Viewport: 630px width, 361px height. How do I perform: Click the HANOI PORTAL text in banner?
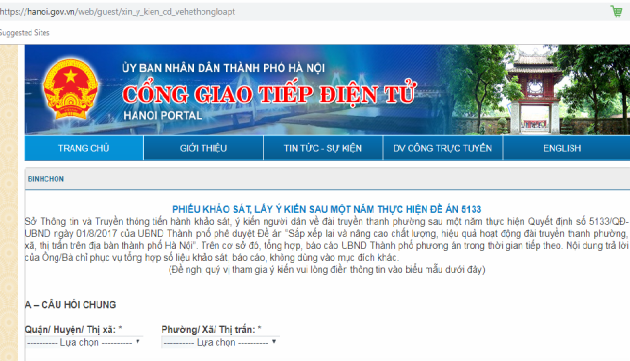(x=163, y=116)
